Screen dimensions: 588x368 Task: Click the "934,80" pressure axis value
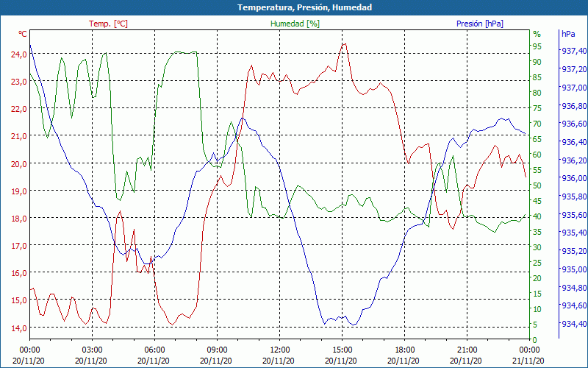click(x=574, y=288)
